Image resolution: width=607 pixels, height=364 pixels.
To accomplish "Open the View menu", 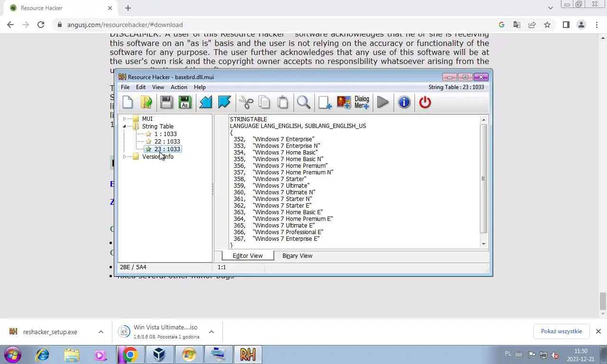I will [x=158, y=87].
